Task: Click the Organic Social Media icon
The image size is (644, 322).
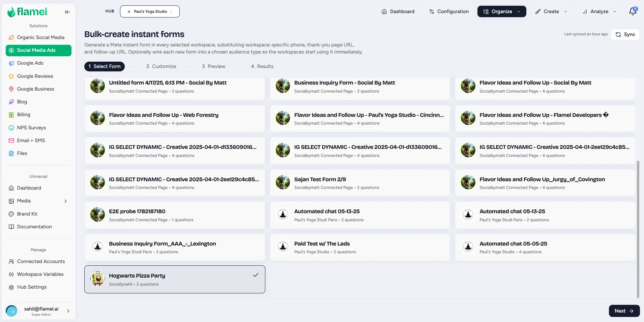Action: (x=11, y=37)
